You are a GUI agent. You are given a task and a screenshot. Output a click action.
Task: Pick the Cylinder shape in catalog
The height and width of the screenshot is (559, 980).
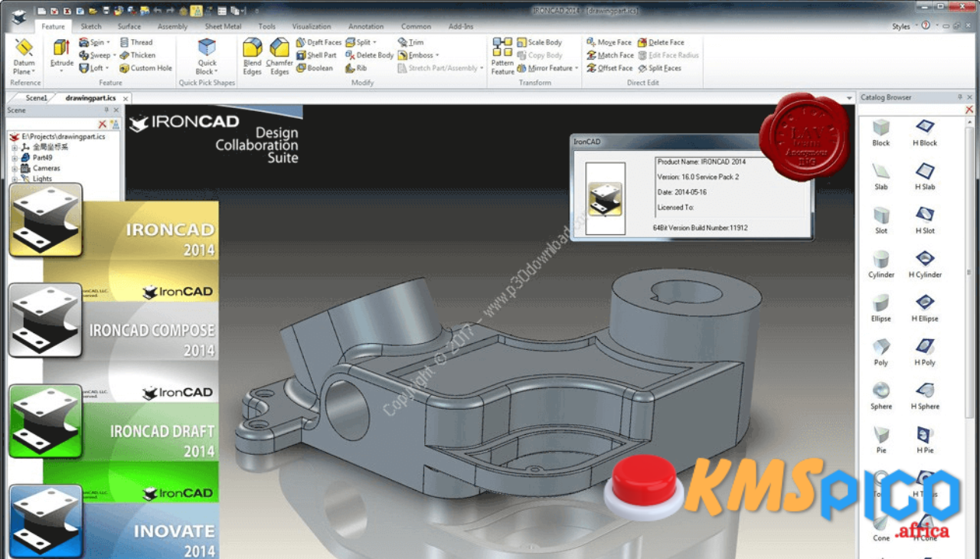(881, 264)
